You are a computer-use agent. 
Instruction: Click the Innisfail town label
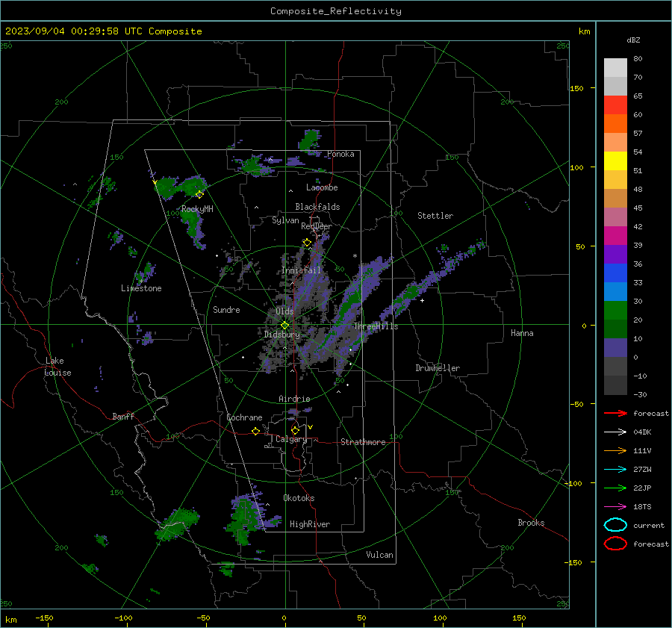click(301, 270)
